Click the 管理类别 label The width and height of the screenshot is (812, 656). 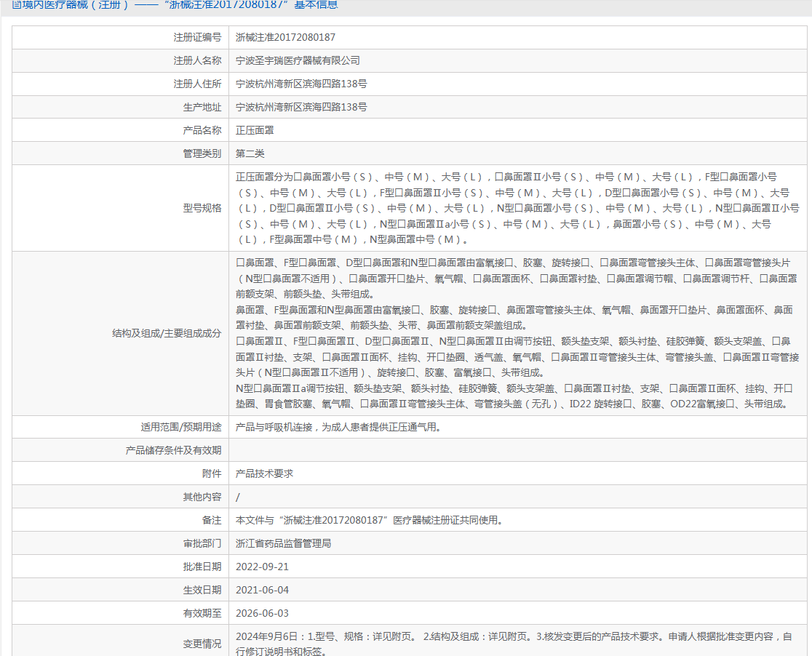(x=202, y=153)
